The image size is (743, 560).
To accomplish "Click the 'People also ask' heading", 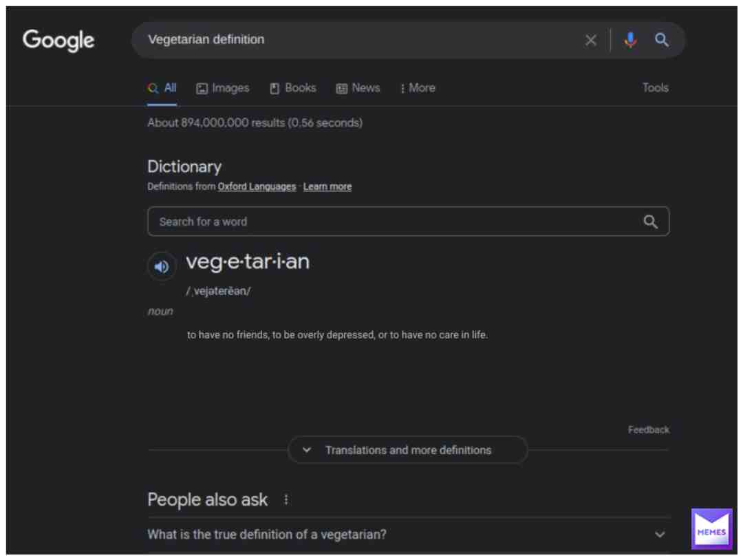I will (x=208, y=500).
